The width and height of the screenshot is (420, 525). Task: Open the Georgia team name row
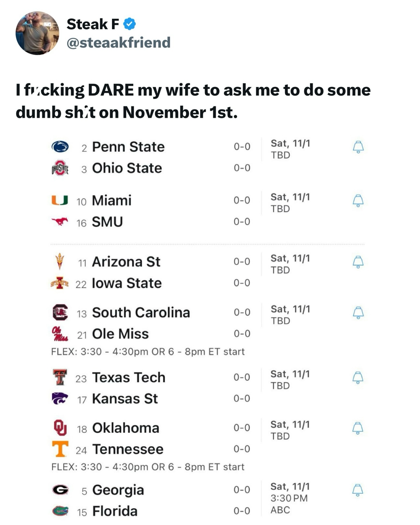[x=118, y=490]
